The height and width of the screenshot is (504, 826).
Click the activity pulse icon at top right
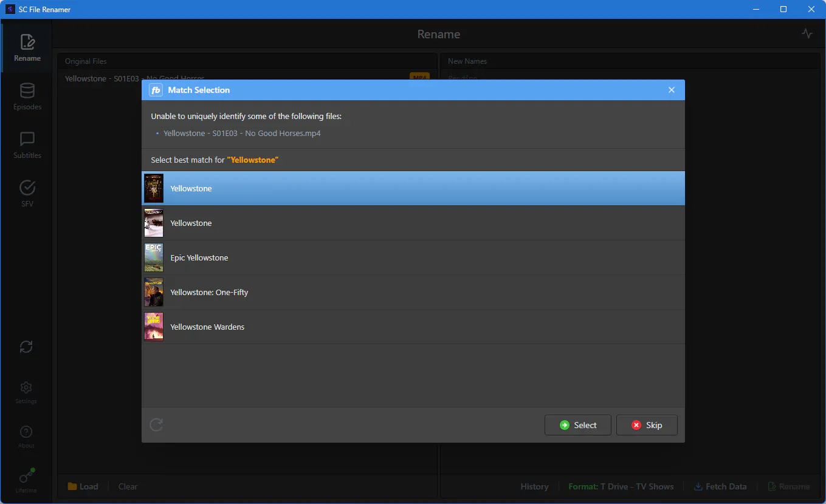click(x=807, y=34)
